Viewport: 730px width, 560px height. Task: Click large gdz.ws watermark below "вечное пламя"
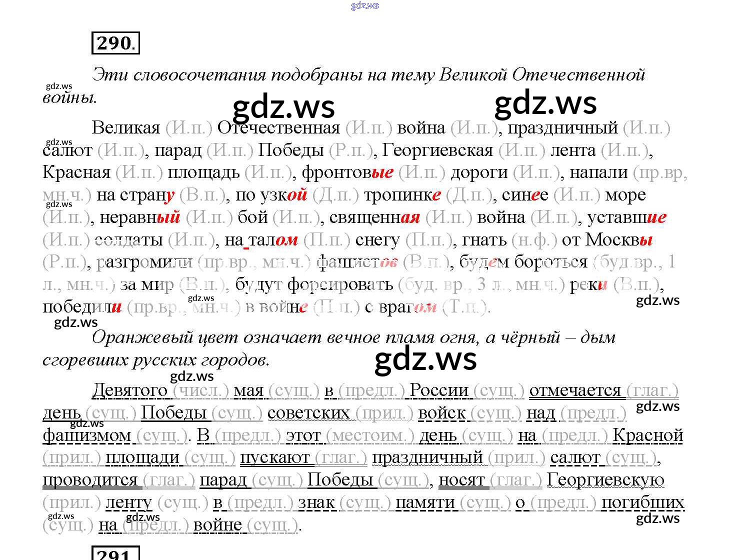pos(425,359)
